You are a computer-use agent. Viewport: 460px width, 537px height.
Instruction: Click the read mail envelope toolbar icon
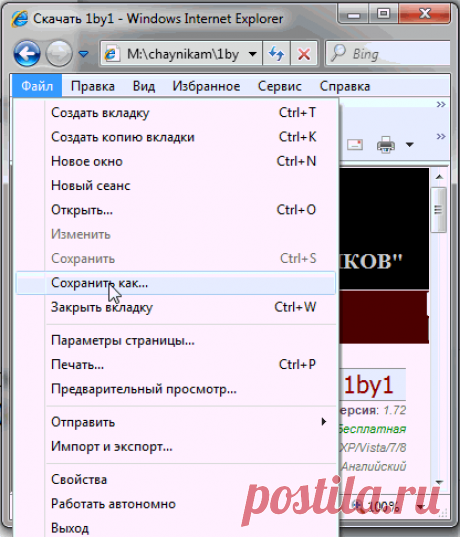355,145
